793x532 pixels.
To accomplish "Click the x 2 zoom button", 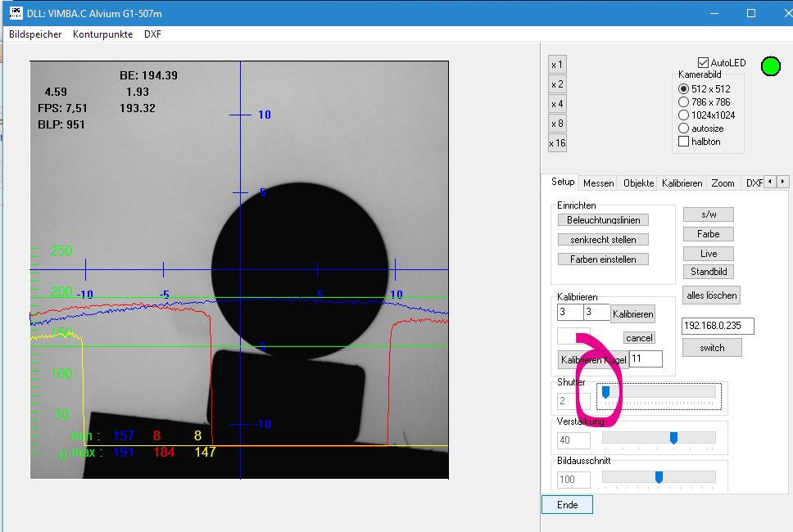I will pos(557,84).
